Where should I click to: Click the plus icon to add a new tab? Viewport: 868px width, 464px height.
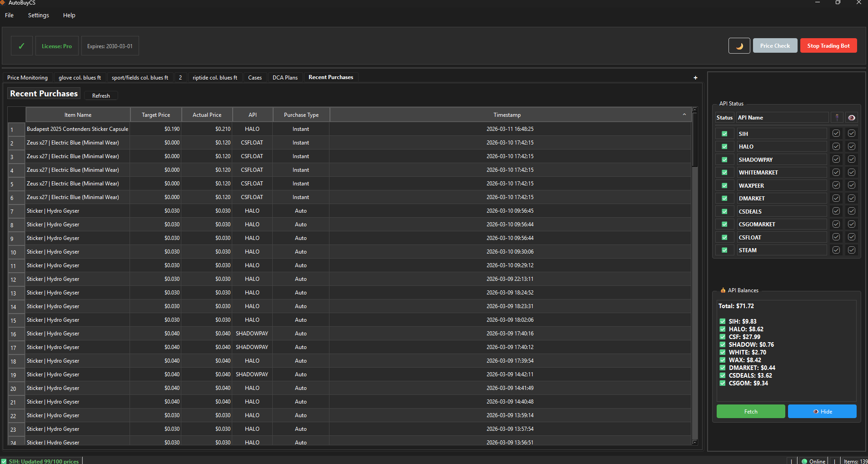click(695, 77)
